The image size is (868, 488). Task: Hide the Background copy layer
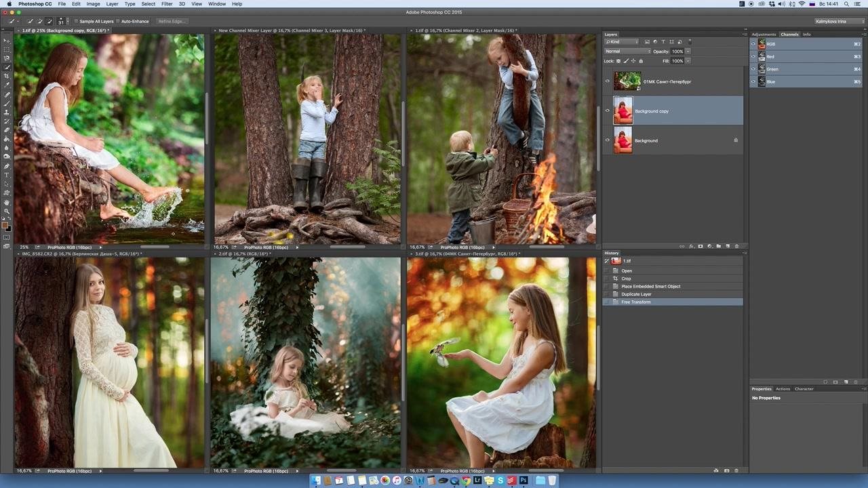(x=607, y=110)
